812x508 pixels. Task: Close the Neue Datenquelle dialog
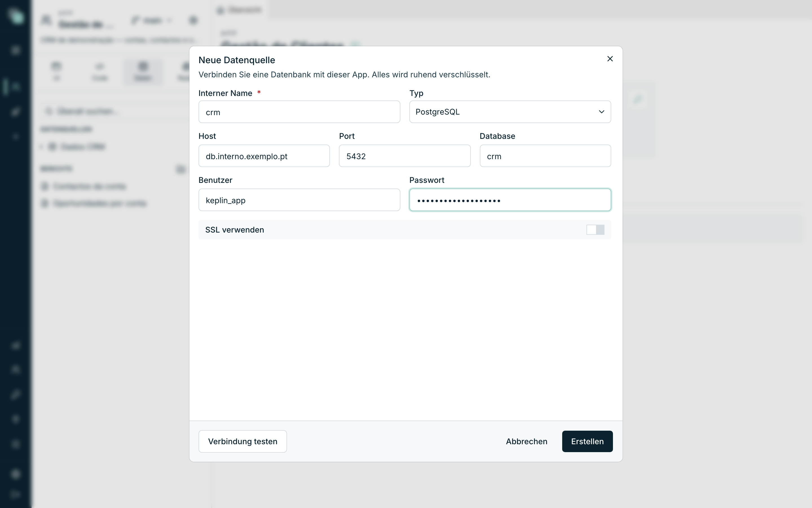(610, 59)
